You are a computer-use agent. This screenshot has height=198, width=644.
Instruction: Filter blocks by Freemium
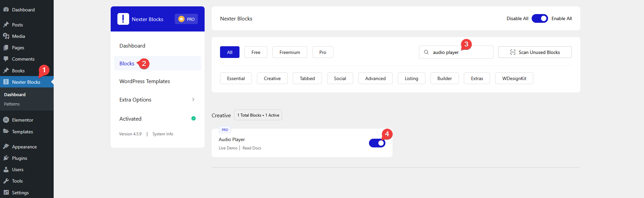pyautogui.click(x=290, y=52)
